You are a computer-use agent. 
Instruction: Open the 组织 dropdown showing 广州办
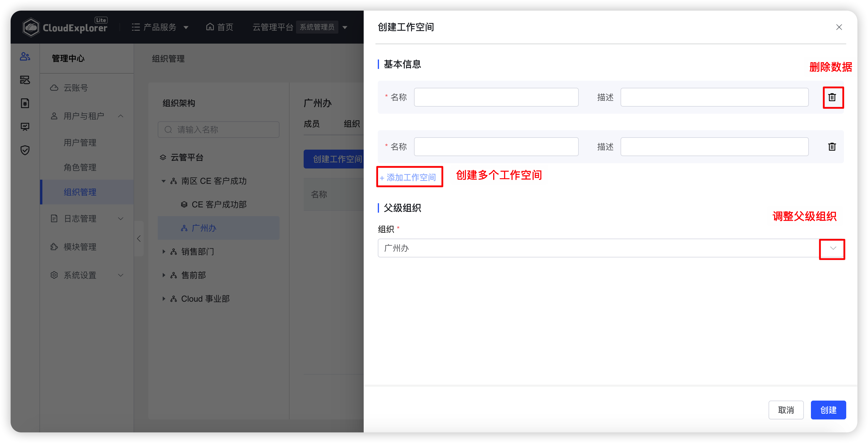coord(611,248)
